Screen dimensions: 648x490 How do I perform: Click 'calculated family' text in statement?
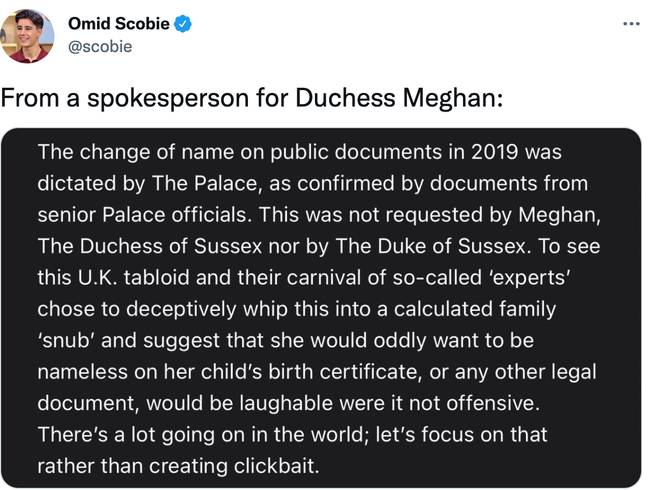475,309
